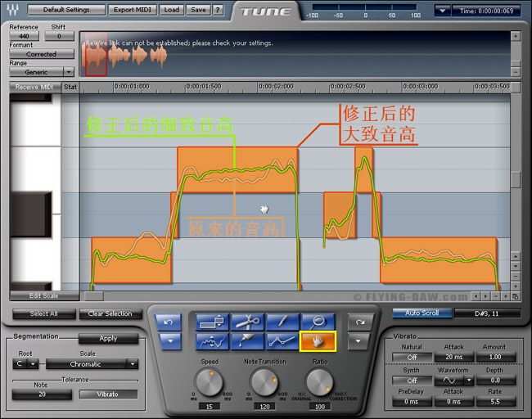This screenshot has width=532, height=419.
Task: Toggle the Formant Corrected button
Action: point(42,54)
